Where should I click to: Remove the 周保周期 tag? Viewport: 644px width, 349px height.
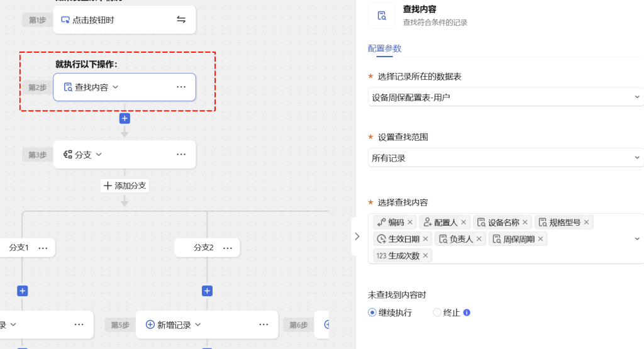pos(540,239)
